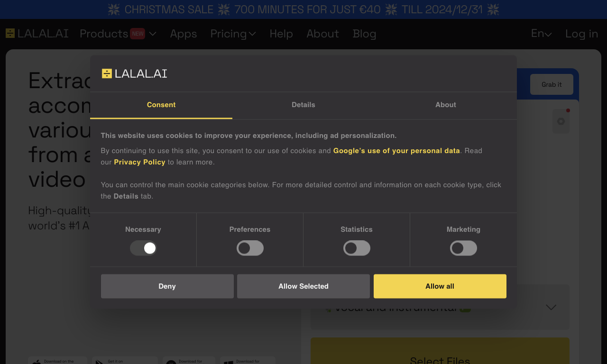This screenshot has width=607, height=364.
Task: Click the snowflake icon before CHRISTMAS SALE
Action: pos(114,9)
